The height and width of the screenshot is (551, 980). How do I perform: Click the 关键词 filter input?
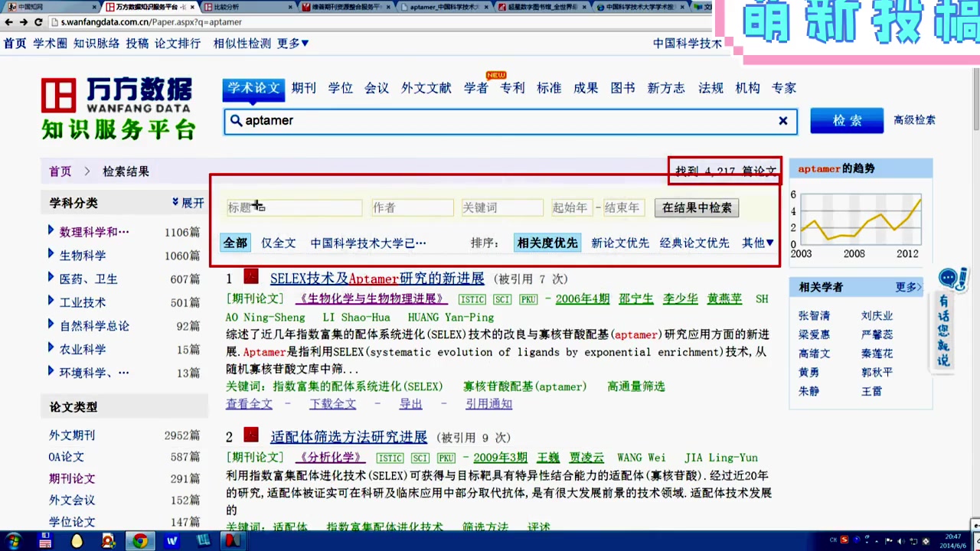click(x=502, y=207)
